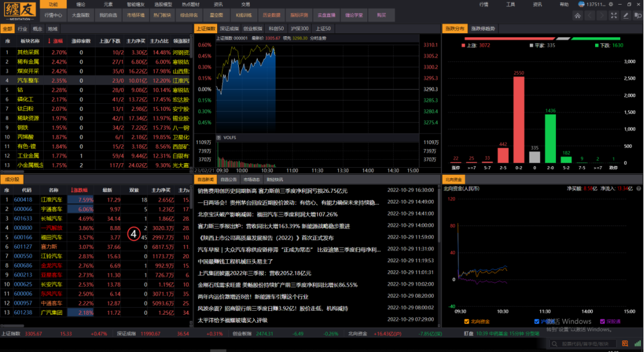644x352 pixels.
Task: Click the forward arrow navigation icon
Action: (601, 16)
